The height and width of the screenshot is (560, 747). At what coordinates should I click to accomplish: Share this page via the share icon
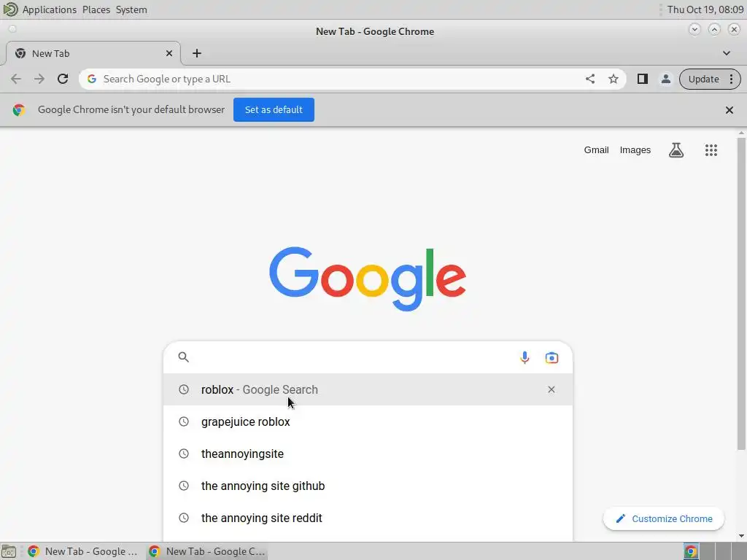[590, 79]
